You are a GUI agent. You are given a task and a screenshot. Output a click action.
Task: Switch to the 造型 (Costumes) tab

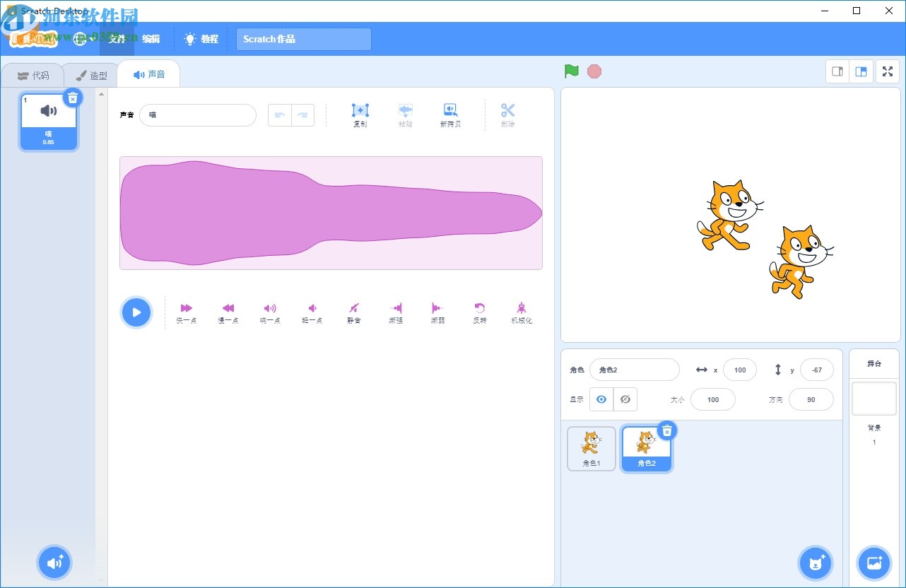coord(92,74)
